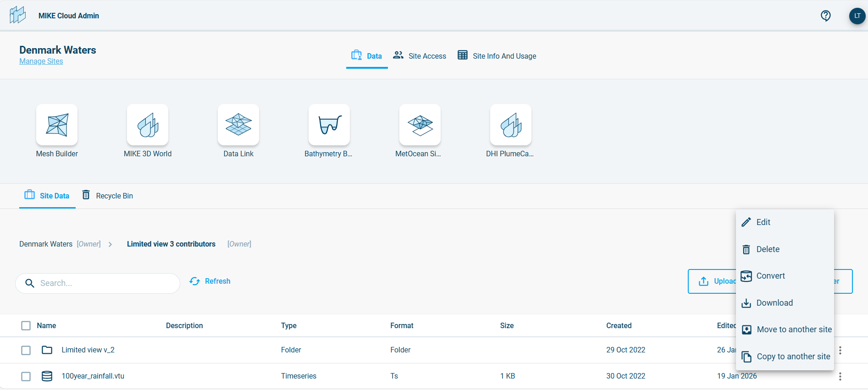Click the breadcrumb chevron after Denmark Waters
868x390 pixels.
[x=111, y=244]
